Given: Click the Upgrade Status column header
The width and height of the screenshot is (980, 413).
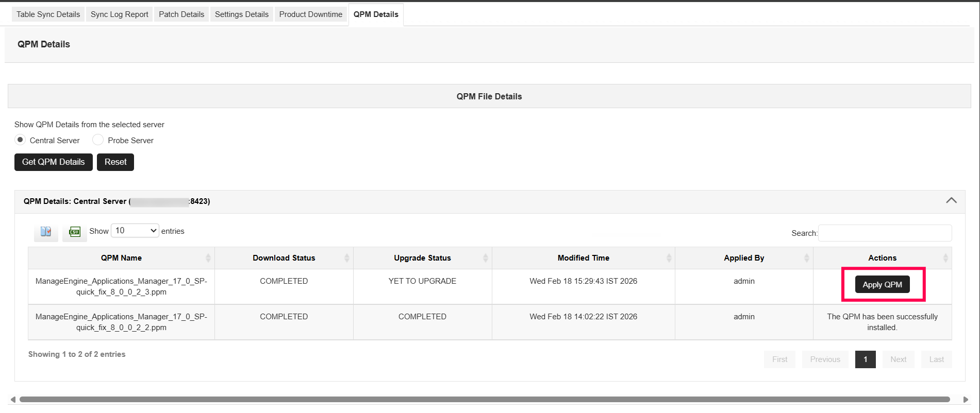Looking at the screenshot, I should (x=423, y=258).
